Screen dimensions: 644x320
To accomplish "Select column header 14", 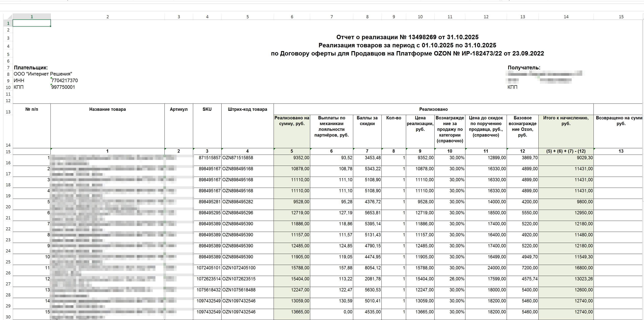I will 566,17.
